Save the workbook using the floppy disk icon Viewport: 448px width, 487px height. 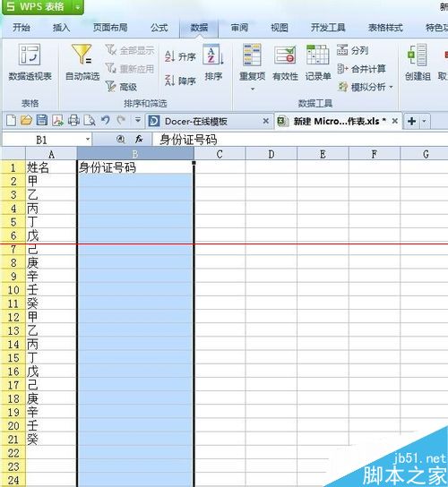coord(42,121)
